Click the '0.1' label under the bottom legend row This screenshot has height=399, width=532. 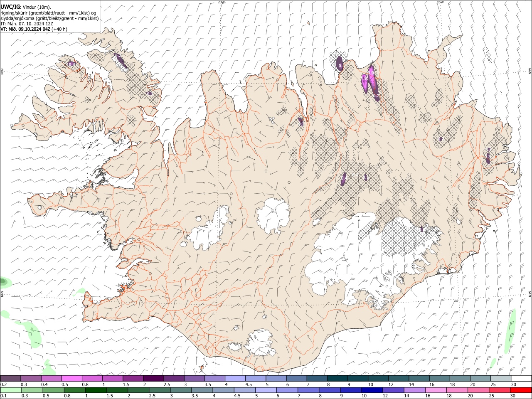coord(3,396)
